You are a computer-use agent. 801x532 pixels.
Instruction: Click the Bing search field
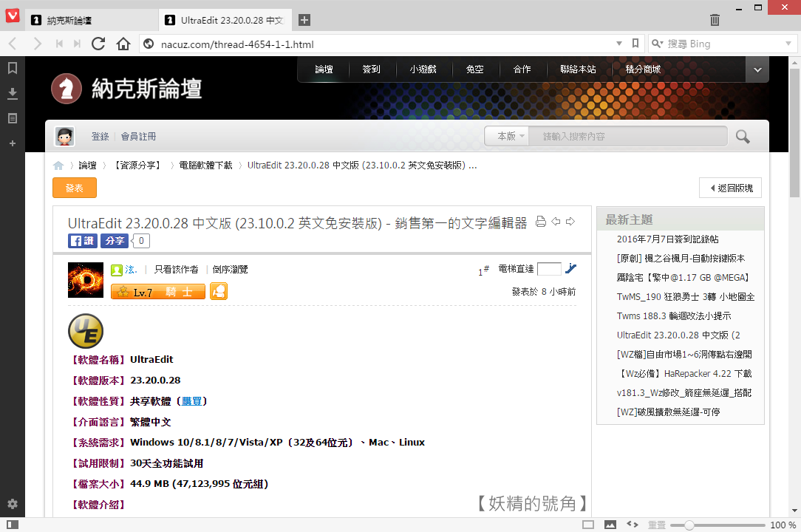723,44
